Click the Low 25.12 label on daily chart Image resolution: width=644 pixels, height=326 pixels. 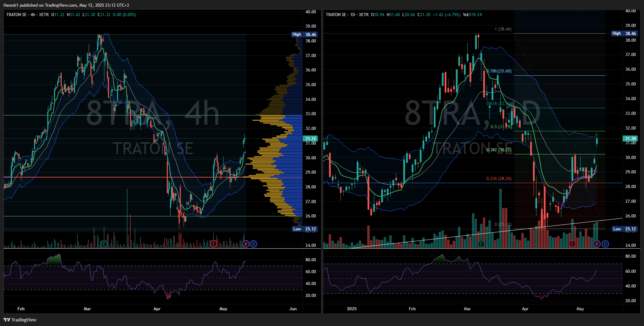(x=625, y=229)
